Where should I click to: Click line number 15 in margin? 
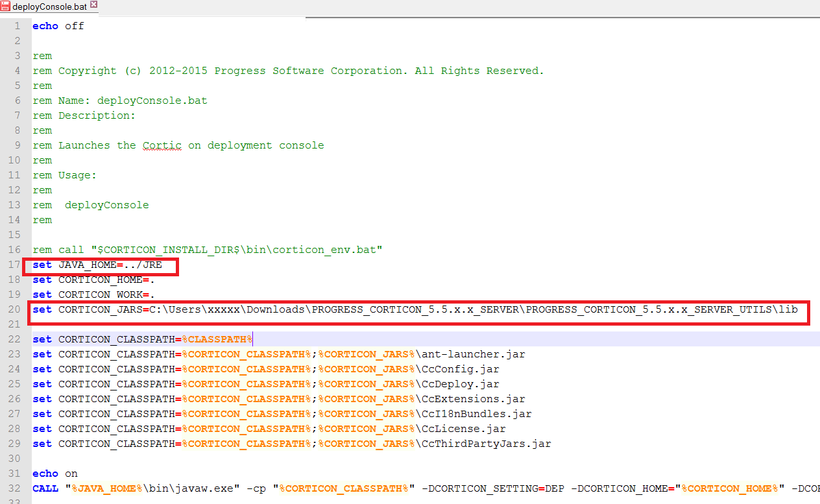14,235
